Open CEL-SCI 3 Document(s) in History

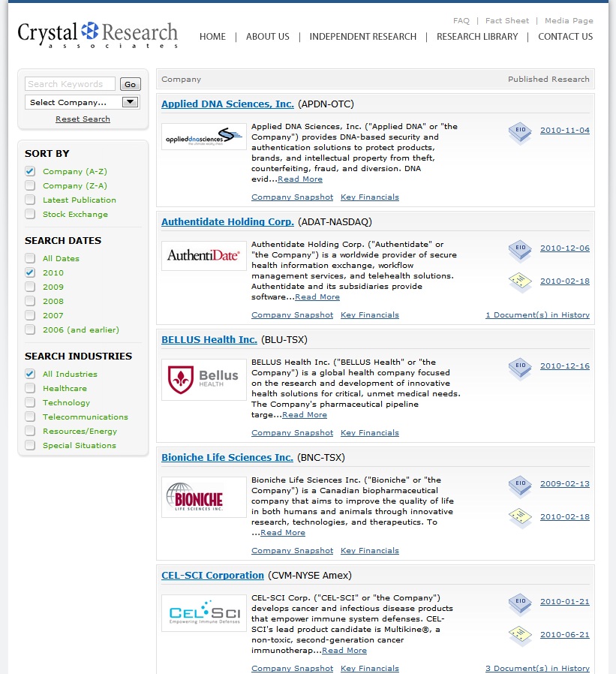tap(537, 669)
